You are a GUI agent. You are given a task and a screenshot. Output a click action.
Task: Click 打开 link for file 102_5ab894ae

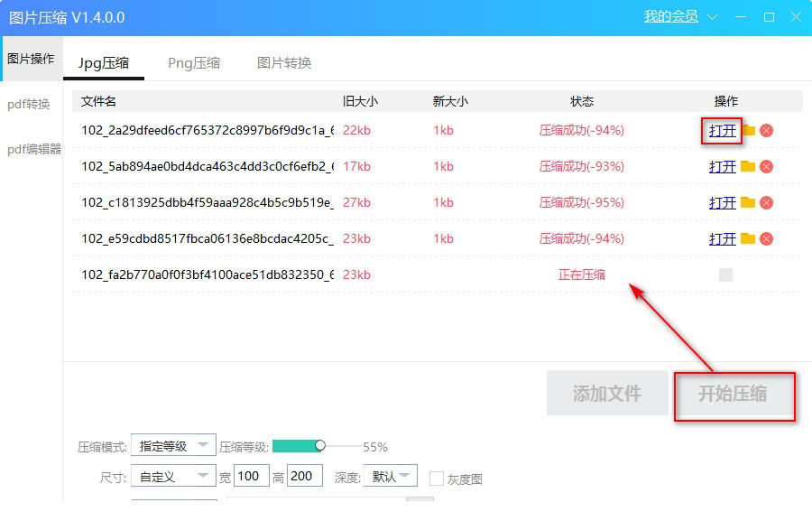(723, 166)
